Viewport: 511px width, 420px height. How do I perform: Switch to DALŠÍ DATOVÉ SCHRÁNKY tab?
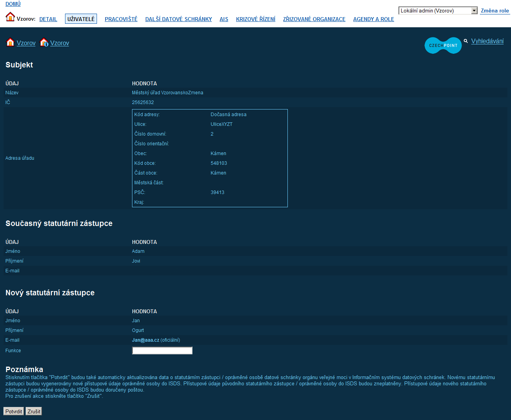pos(179,19)
